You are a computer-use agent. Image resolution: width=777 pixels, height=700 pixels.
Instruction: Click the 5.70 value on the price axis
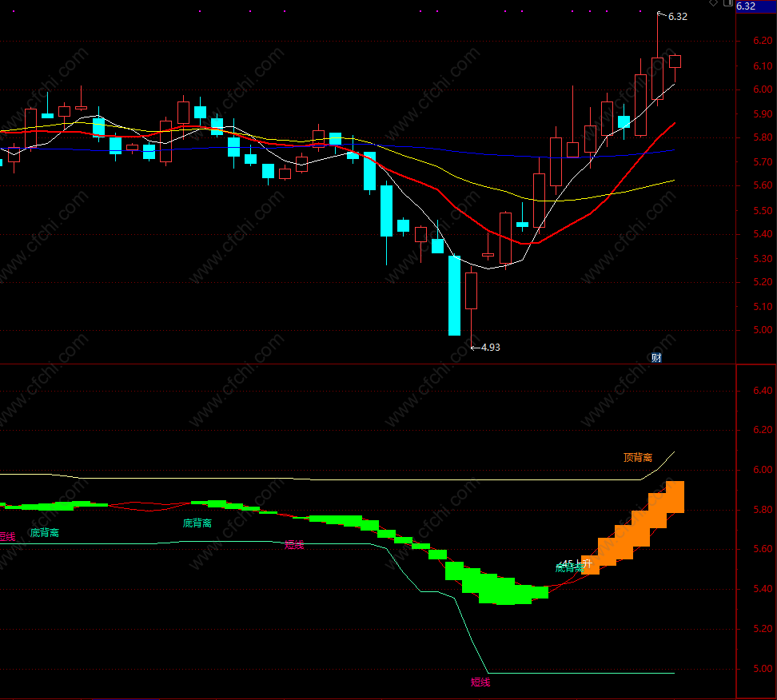(x=763, y=162)
